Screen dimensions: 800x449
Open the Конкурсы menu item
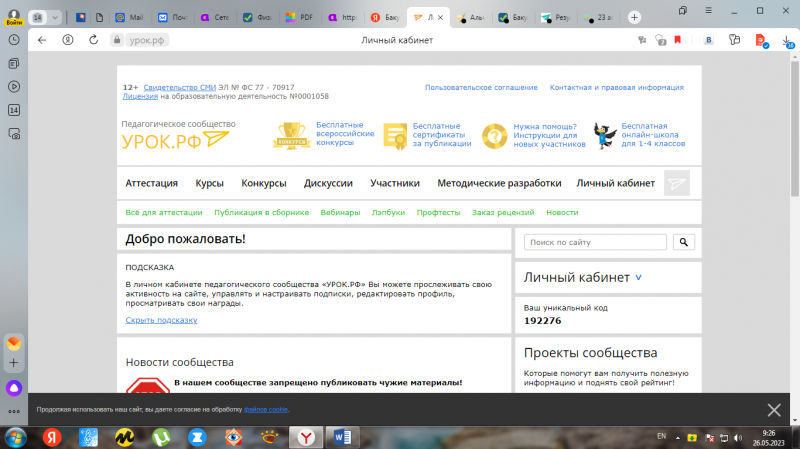click(264, 183)
